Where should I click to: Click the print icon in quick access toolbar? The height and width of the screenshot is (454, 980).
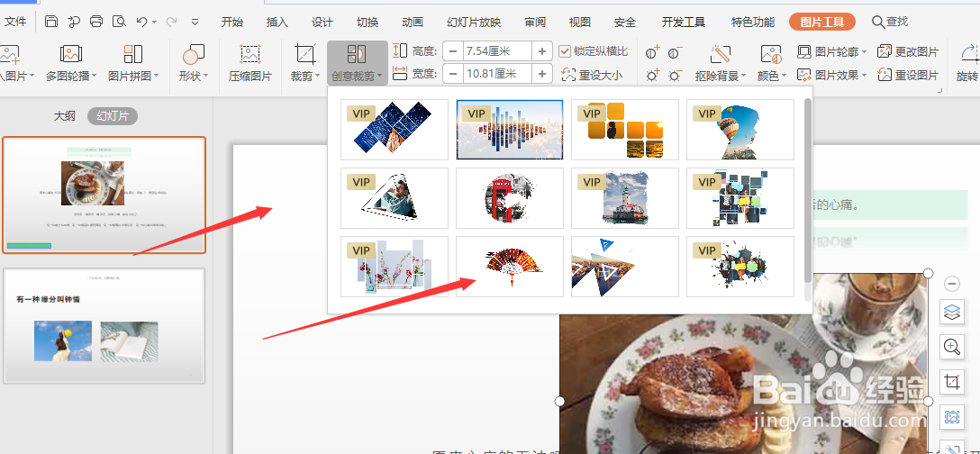(96, 22)
